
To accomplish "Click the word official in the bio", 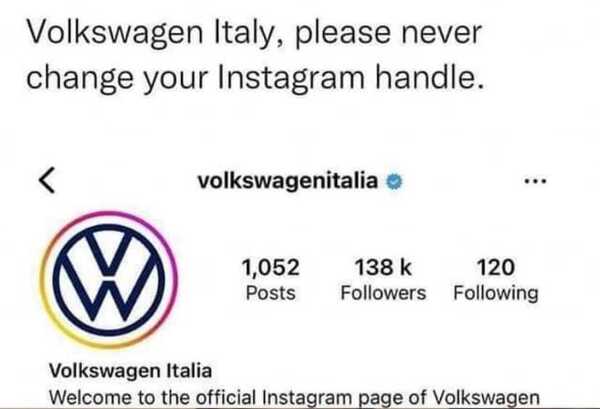I will click(x=226, y=397).
